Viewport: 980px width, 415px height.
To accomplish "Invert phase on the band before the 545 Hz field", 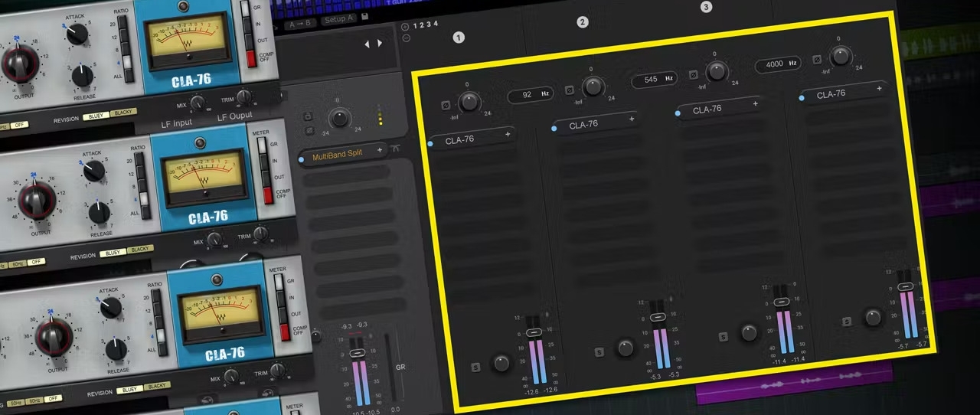I will tap(569, 90).
